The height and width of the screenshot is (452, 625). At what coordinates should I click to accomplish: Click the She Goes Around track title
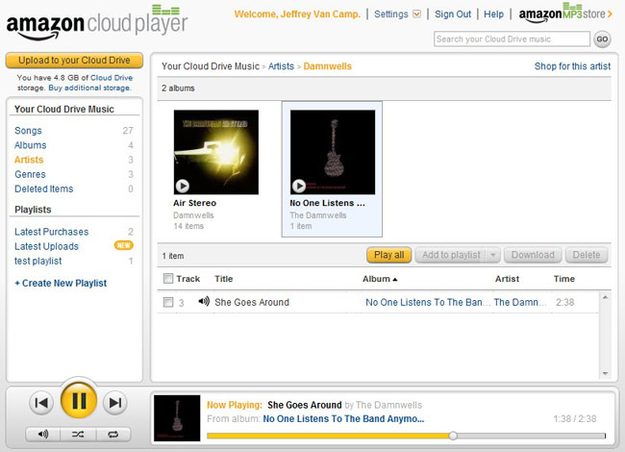pyautogui.click(x=252, y=303)
